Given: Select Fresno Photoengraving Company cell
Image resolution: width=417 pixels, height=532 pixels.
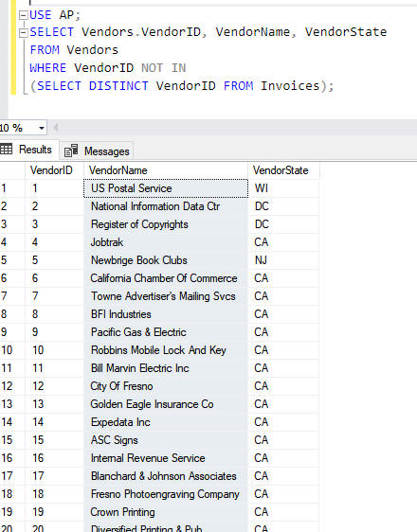Looking at the screenshot, I should (x=166, y=494).
